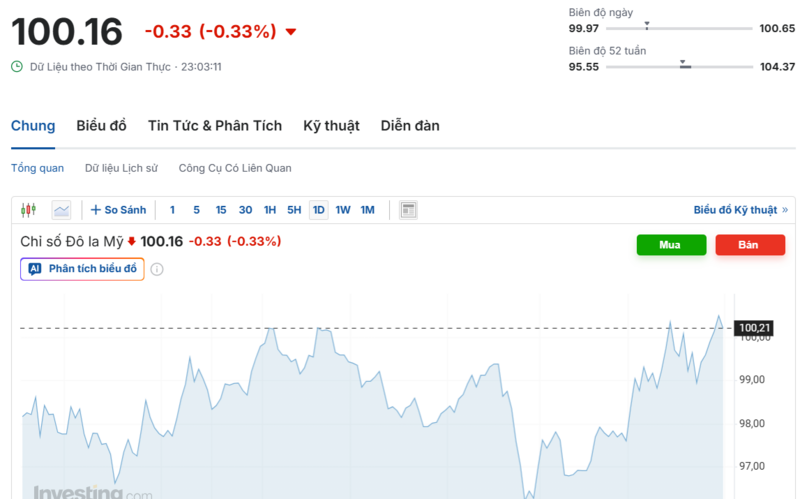Click the red down arrow beside price change

pyautogui.click(x=291, y=32)
